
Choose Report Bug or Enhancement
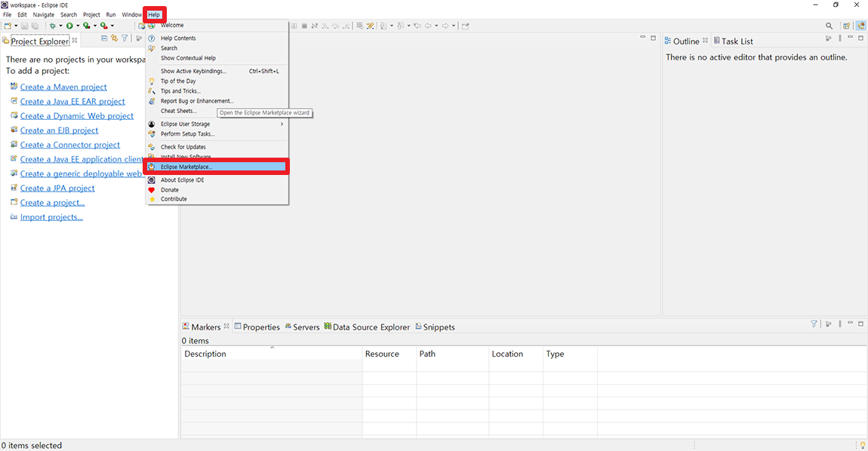[x=217, y=101]
